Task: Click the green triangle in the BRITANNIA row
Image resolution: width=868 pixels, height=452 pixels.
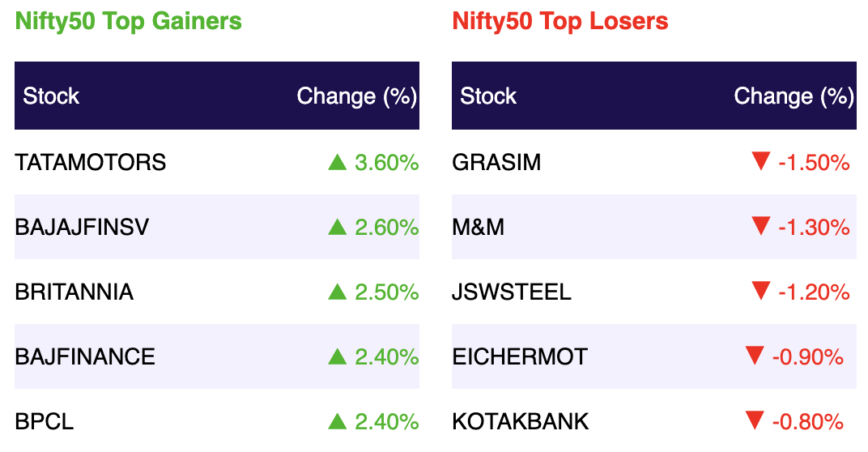Action: pos(337,292)
